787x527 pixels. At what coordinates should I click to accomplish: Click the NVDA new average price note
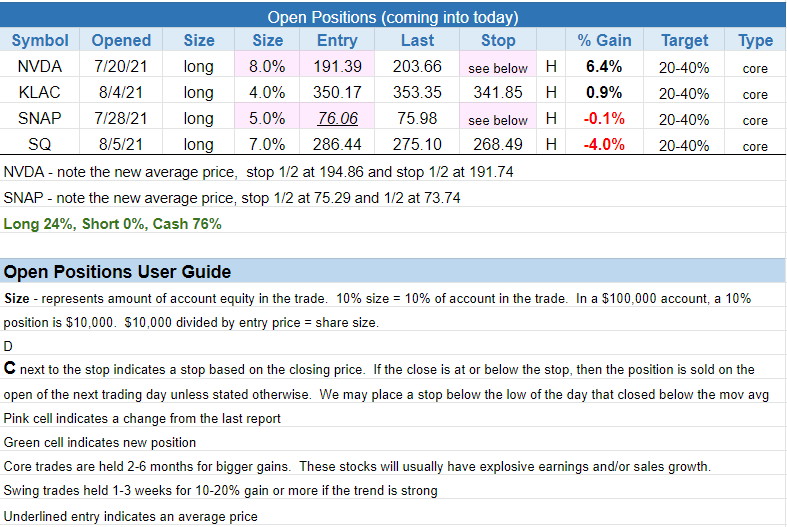pos(258,172)
